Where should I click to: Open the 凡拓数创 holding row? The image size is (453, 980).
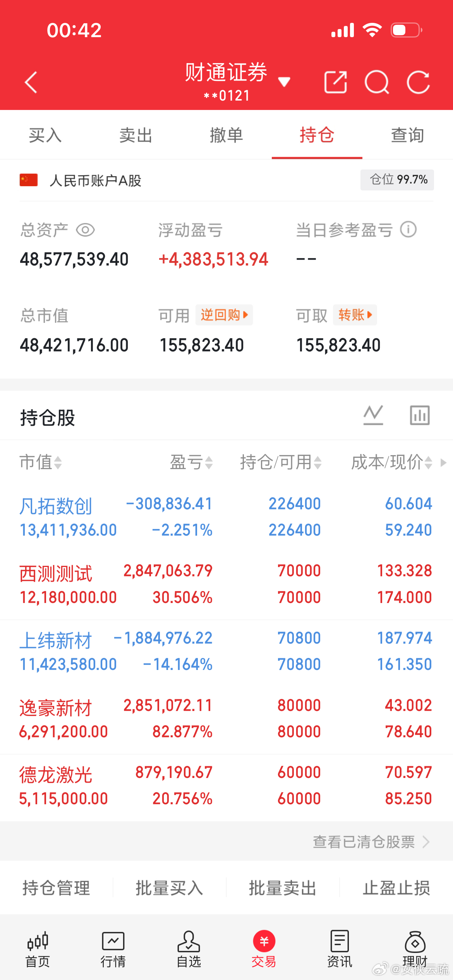pyautogui.click(x=226, y=517)
